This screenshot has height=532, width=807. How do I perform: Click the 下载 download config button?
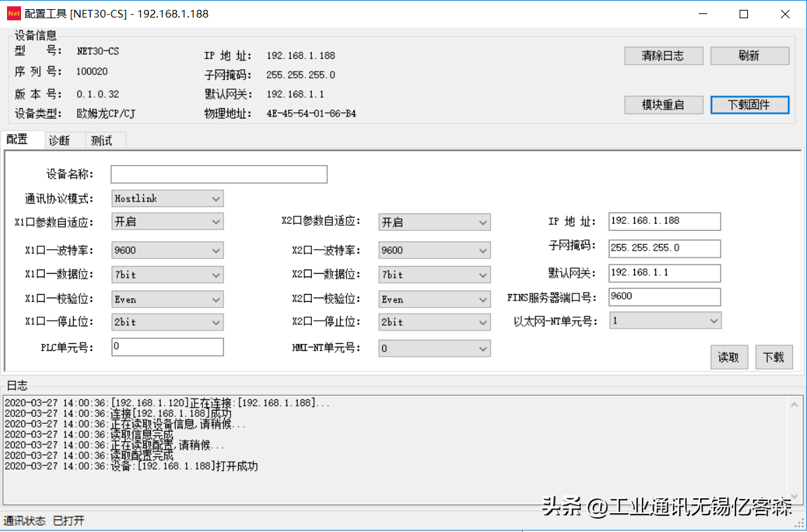(773, 357)
